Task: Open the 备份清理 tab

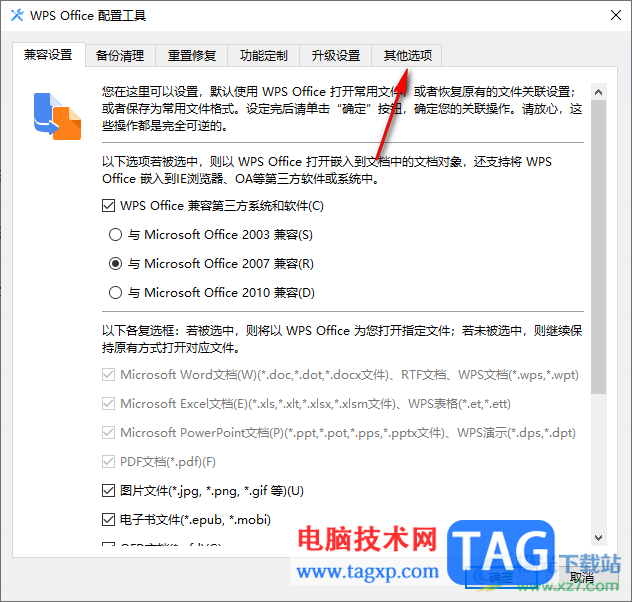Action: 120,56
